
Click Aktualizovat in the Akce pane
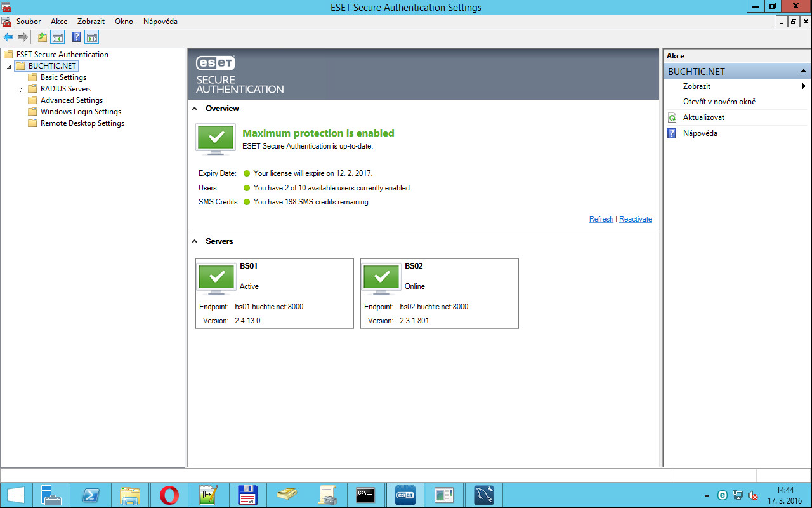click(x=704, y=117)
